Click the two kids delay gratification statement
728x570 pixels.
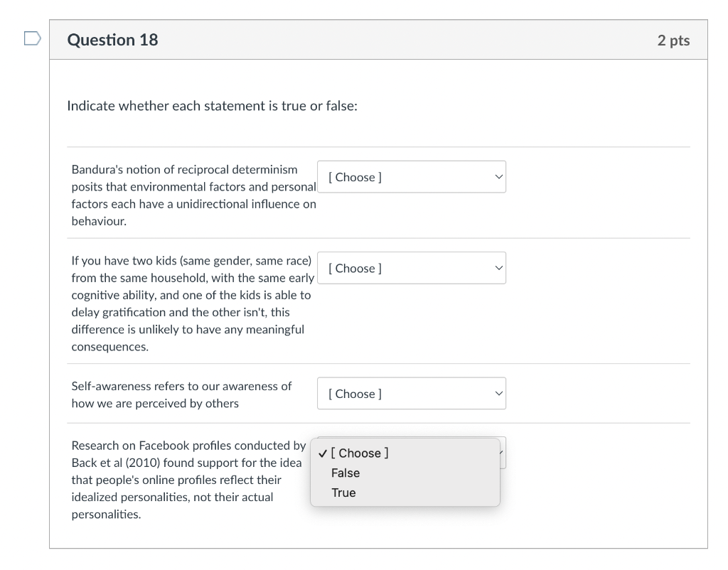click(x=192, y=303)
